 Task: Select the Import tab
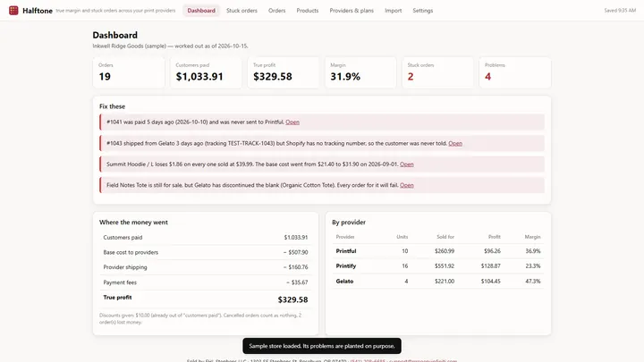coord(393,11)
